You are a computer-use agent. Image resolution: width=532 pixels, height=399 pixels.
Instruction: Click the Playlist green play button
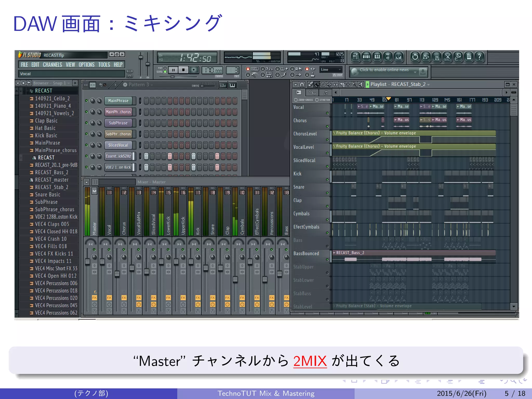pyautogui.click(x=367, y=84)
